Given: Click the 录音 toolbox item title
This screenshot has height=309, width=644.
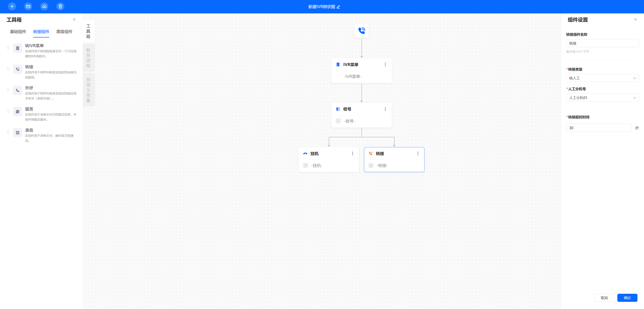Looking at the screenshot, I should tap(29, 130).
